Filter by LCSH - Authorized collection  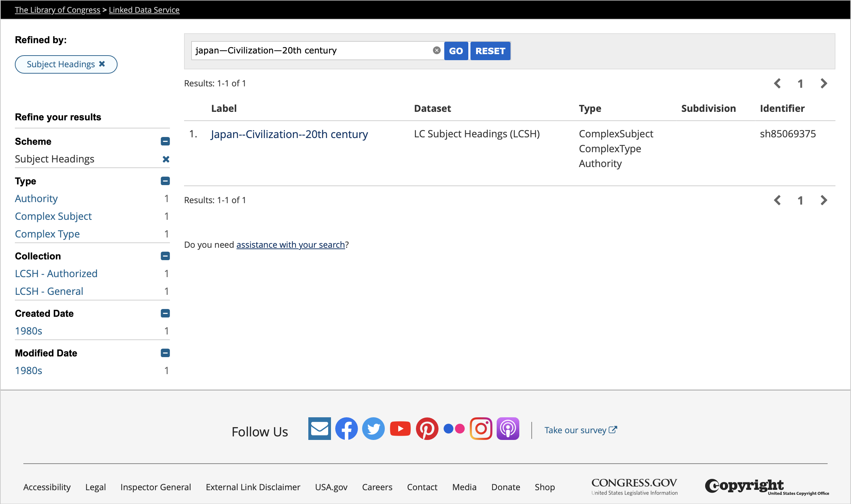pyautogui.click(x=56, y=274)
